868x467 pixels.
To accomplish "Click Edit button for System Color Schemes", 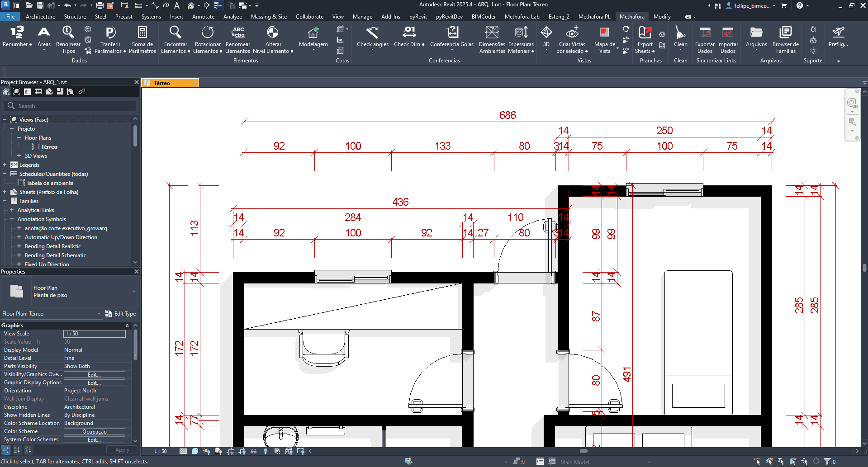I will pos(94,440).
